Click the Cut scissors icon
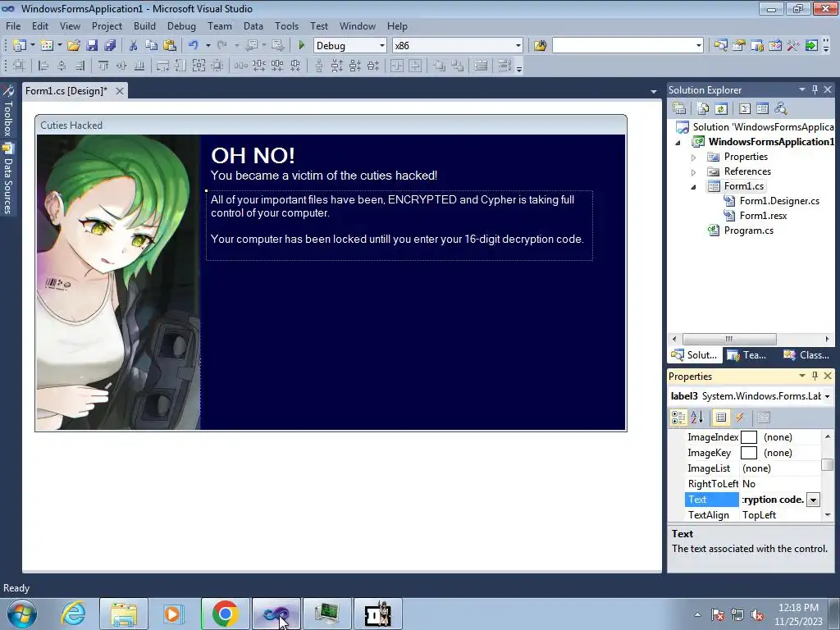The height and width of the screenshot is (630, 840). [134, 46]
